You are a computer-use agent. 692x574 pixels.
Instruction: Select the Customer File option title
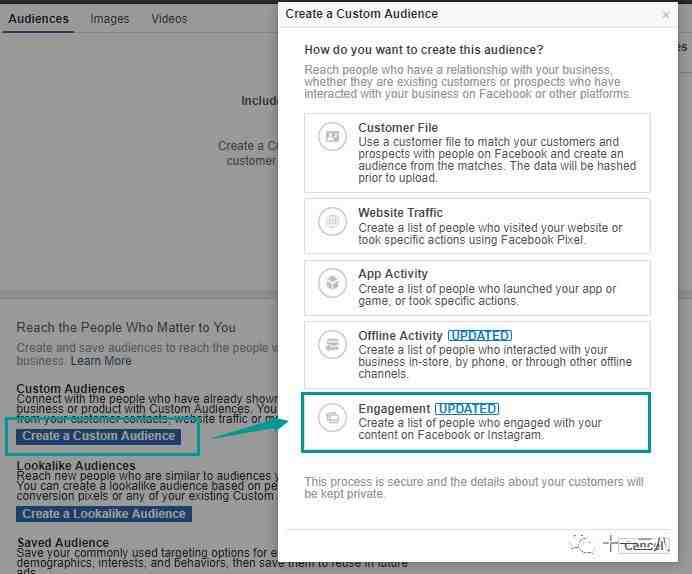click(398, 128)
